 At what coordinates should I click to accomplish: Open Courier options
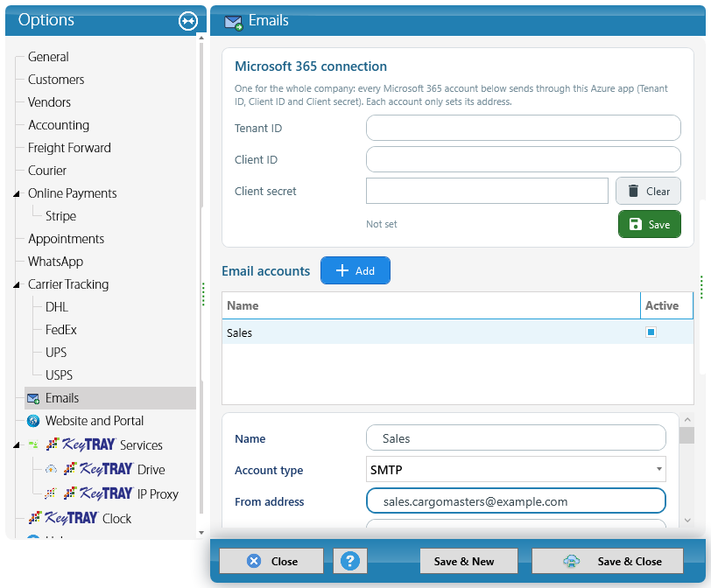click(x=46, y=171)
